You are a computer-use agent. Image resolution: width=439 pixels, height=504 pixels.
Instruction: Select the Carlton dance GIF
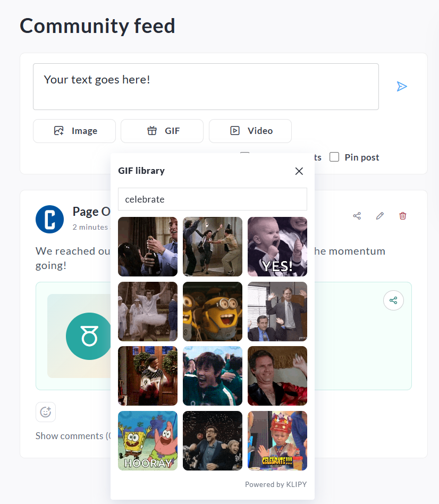[x=148, y=376]
